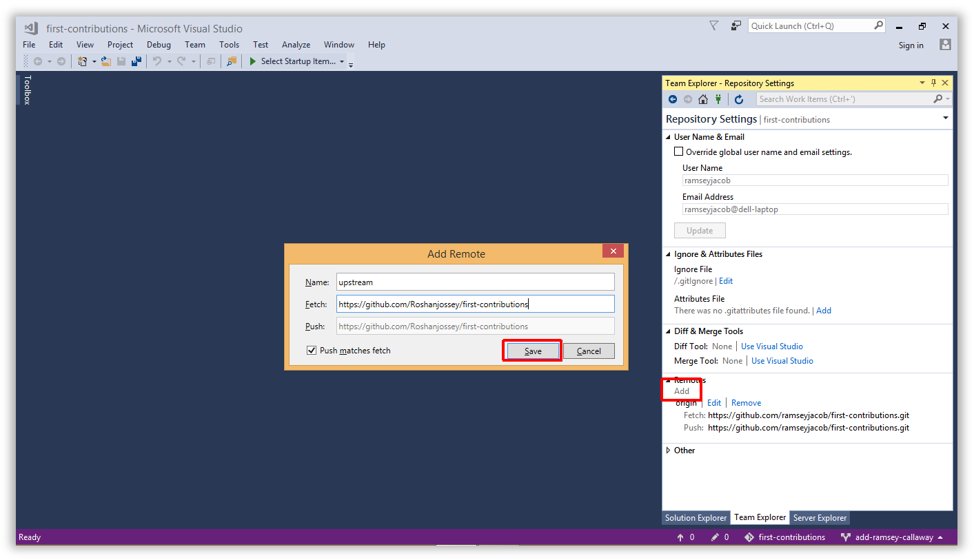
Task: Click the Navigate Backward toolbar icon
Action: point(38,61)
